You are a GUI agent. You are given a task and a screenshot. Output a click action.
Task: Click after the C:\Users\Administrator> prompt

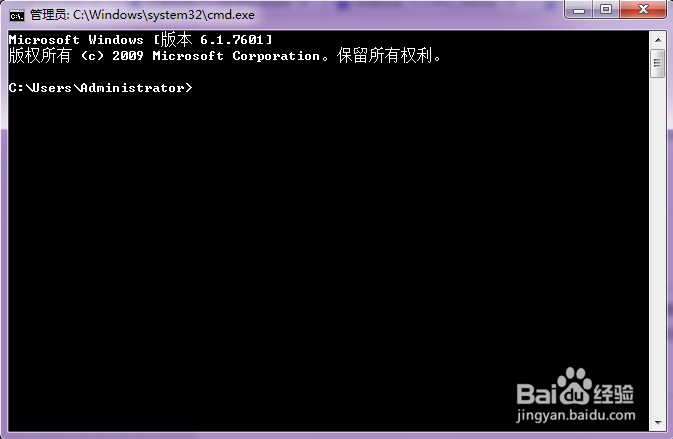(x=202, y=88)
